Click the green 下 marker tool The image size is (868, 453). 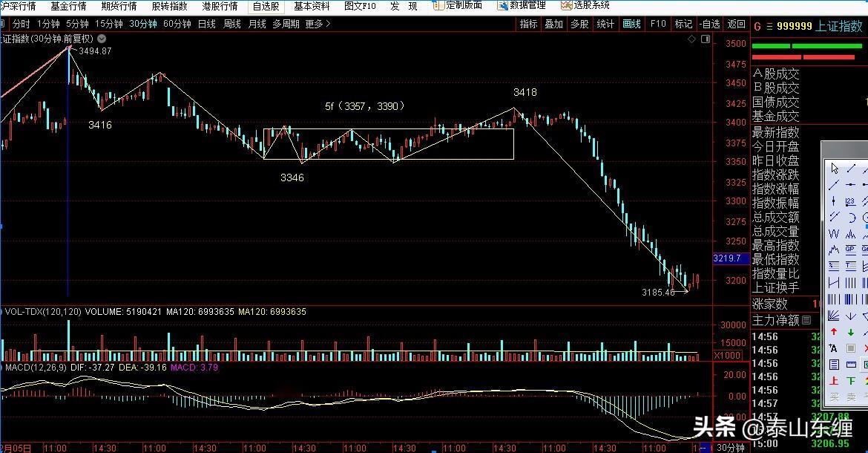850,380
